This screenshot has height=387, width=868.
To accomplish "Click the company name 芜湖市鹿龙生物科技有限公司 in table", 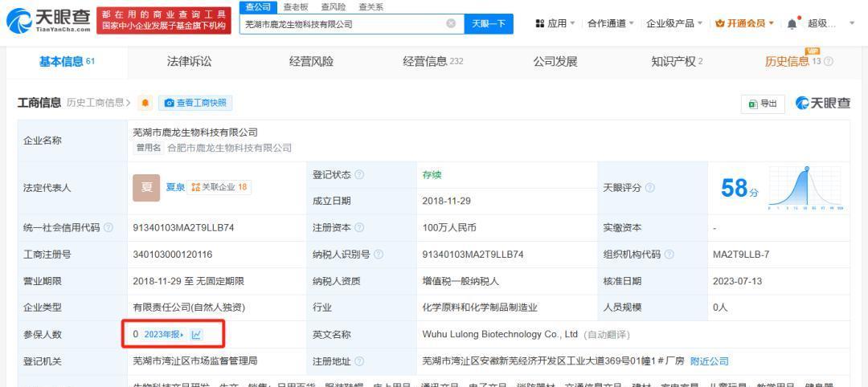I will pyautogui.click(x=194, y=132).
